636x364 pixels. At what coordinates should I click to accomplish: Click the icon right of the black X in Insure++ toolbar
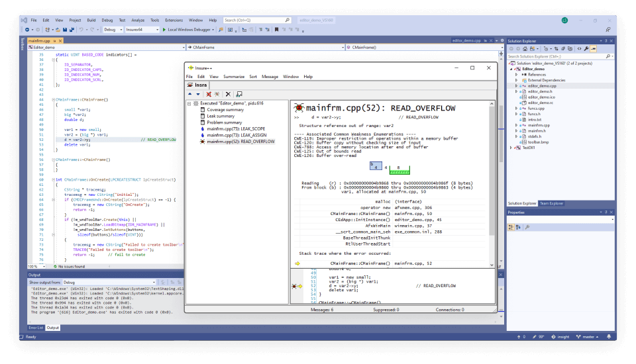(239, 94)
